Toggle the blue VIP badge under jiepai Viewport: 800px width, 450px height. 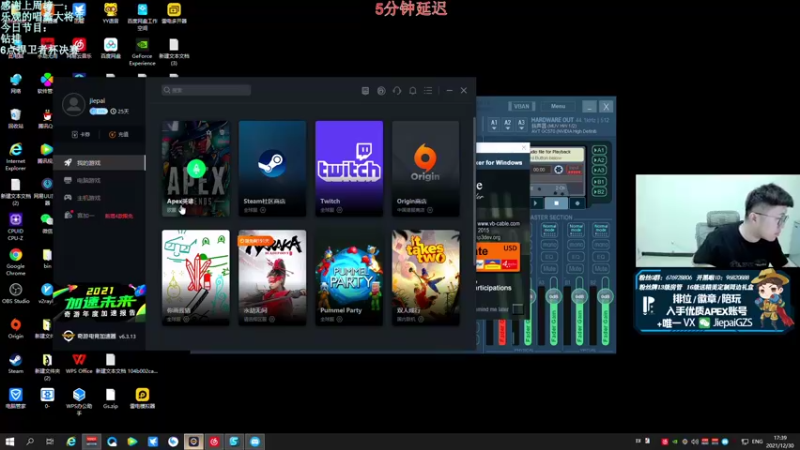(98, 111)
